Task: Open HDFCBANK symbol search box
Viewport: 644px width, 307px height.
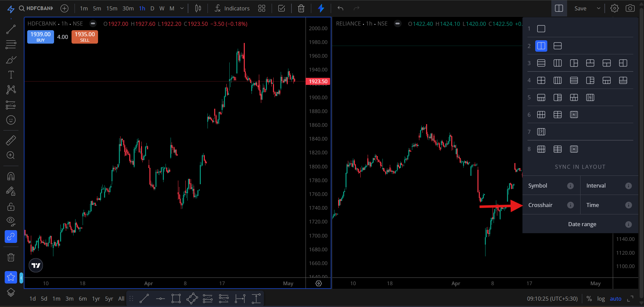Action: pos(36,8)
